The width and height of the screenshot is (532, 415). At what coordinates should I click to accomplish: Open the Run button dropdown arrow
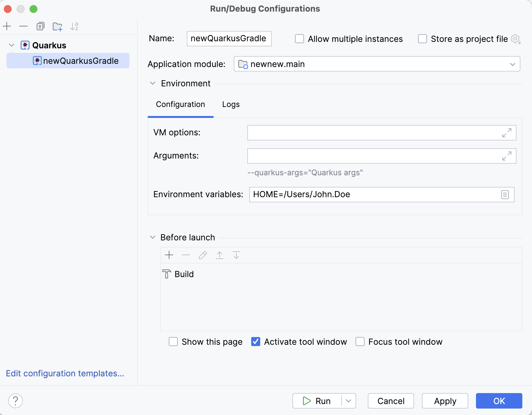pos(349,401)
